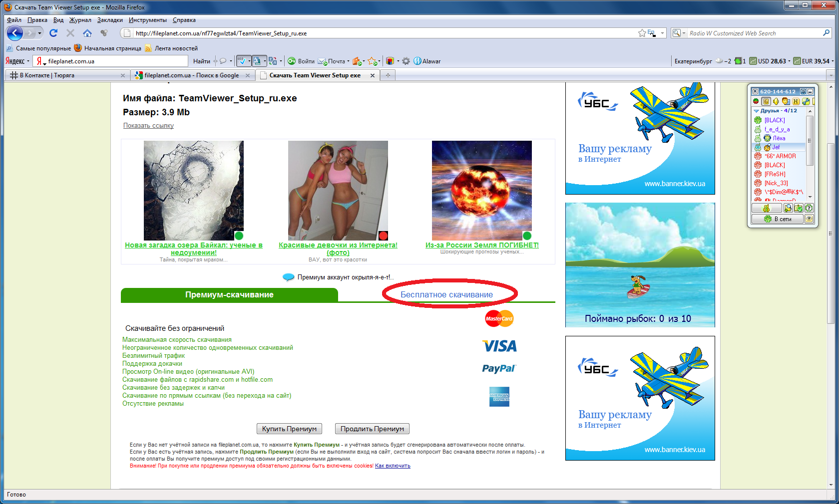The width and height of the screenshot is (839, 504).
Task: Close the ICQ widget with its X icon
Action: [x=755, y=91]
